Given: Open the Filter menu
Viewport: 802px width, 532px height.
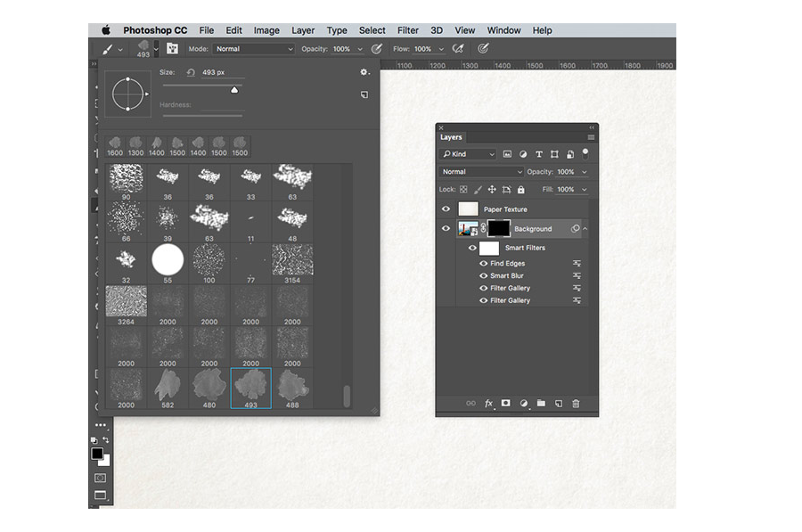Looking at the screenshot, I should 407,30.
